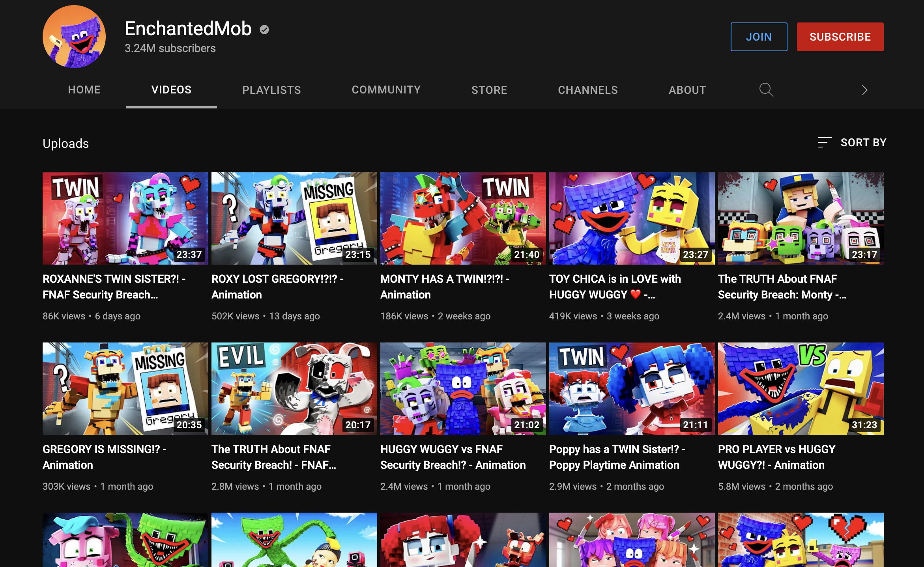Play the MONTY HAS A TWIN thumbnail

(x=463, y=218)
